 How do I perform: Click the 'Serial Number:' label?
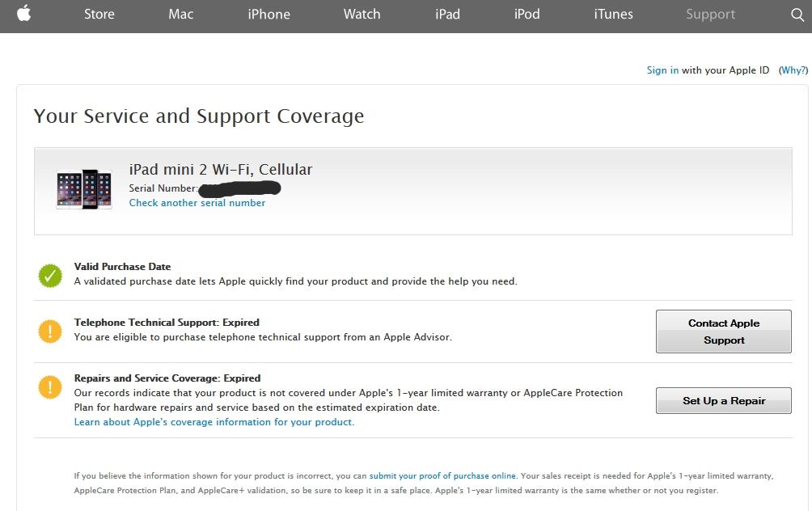point(163,188)
